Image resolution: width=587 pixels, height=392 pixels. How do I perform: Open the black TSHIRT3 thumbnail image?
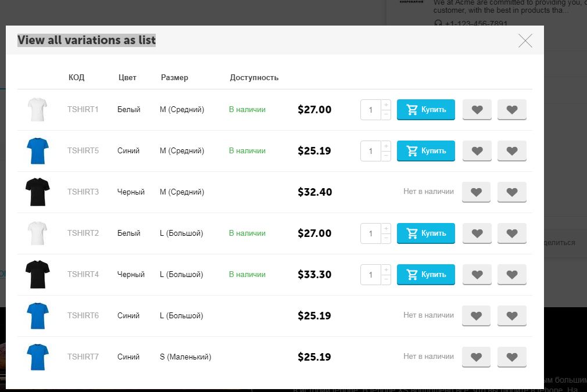(37, 192)
